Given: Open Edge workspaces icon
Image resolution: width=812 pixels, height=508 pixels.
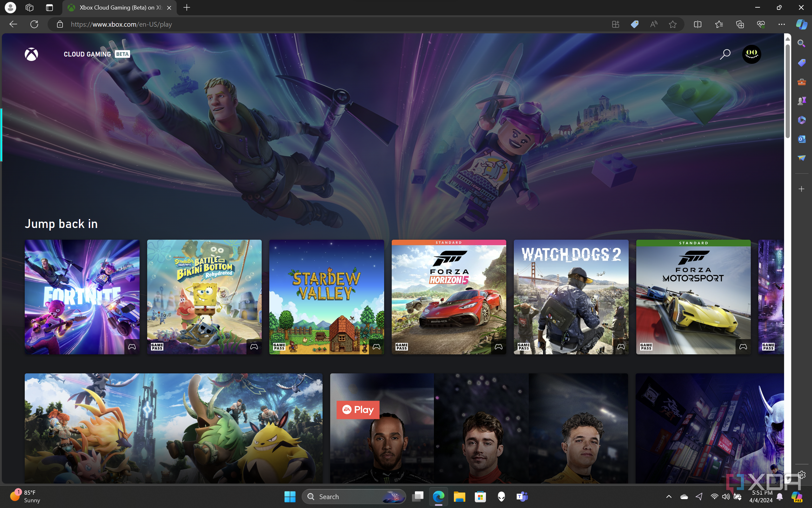Looking at the screenshot, I should click(x=29, y=7).
